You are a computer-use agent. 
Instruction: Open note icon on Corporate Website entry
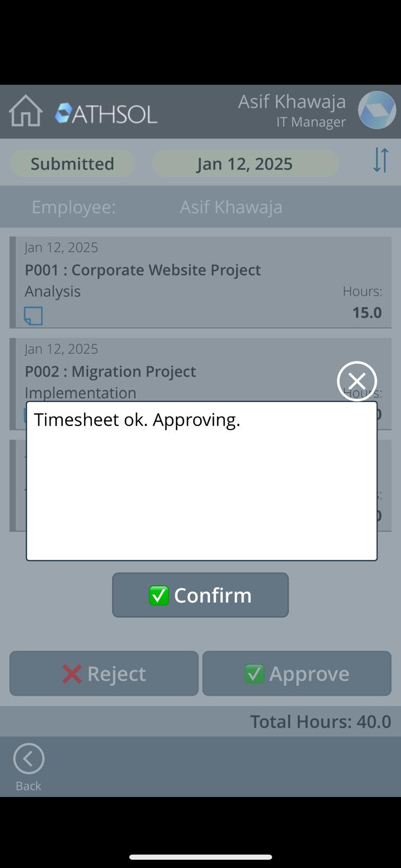(x=33, y=316)
